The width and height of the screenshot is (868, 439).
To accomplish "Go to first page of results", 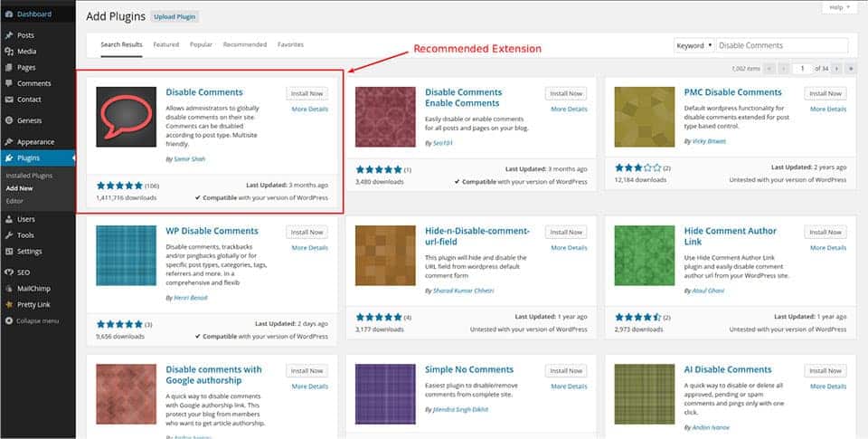I will coord(769,69).
